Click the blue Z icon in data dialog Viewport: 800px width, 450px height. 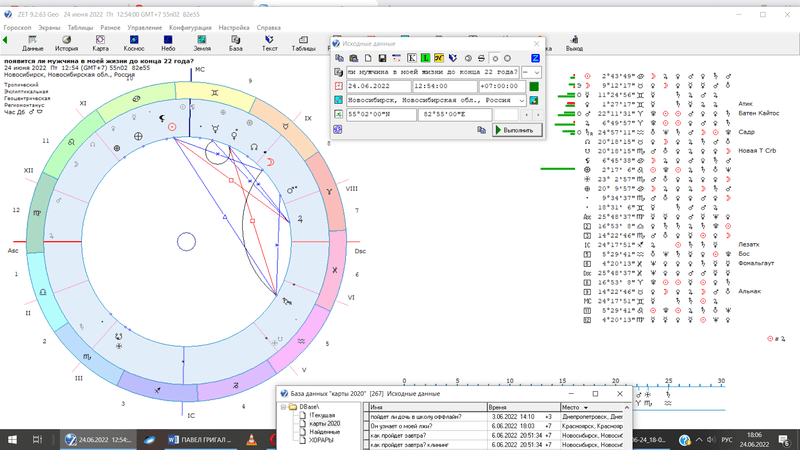tap(535, 59)
